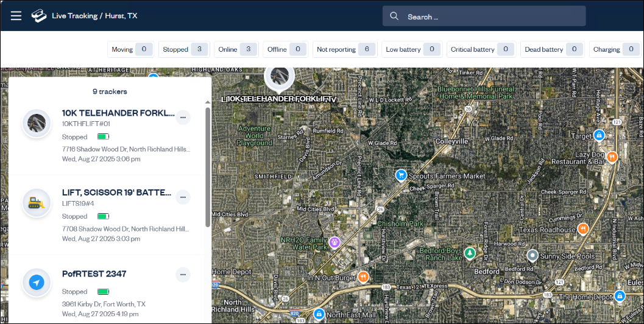
Task: Select the Sprouts Farmers Market map pin
Action: point(400,175)
